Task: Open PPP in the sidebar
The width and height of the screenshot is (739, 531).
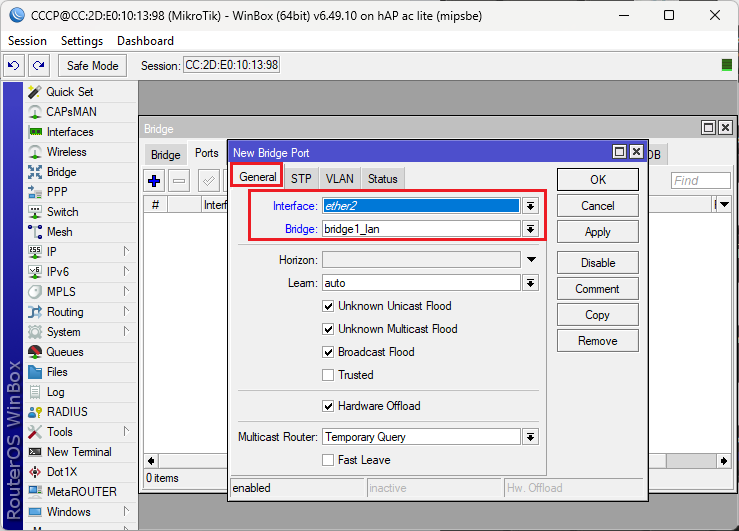Action: coord(57,192)
